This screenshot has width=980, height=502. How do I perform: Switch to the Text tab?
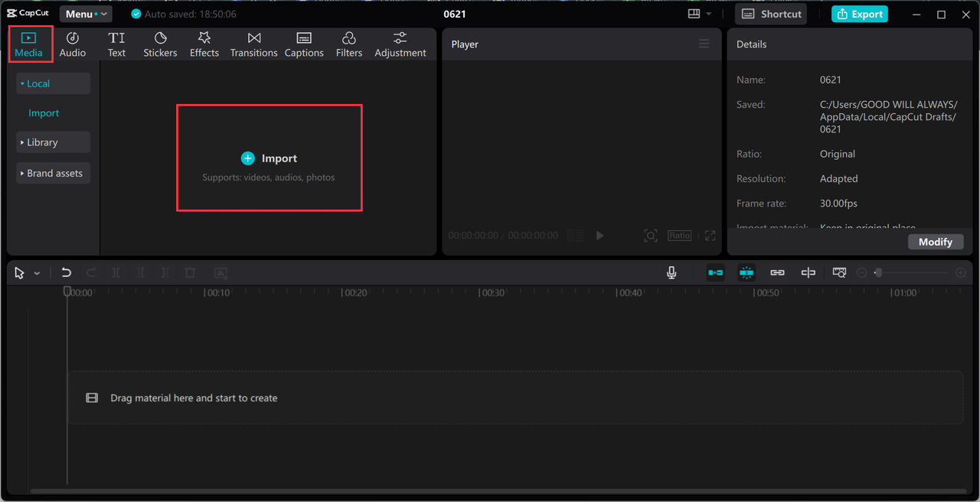tap(116, 44)
